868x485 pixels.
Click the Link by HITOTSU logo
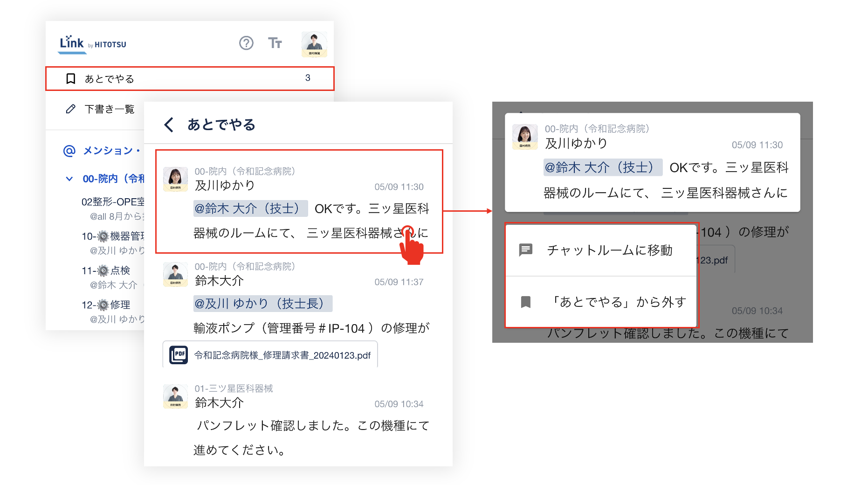tap(93, 44)
